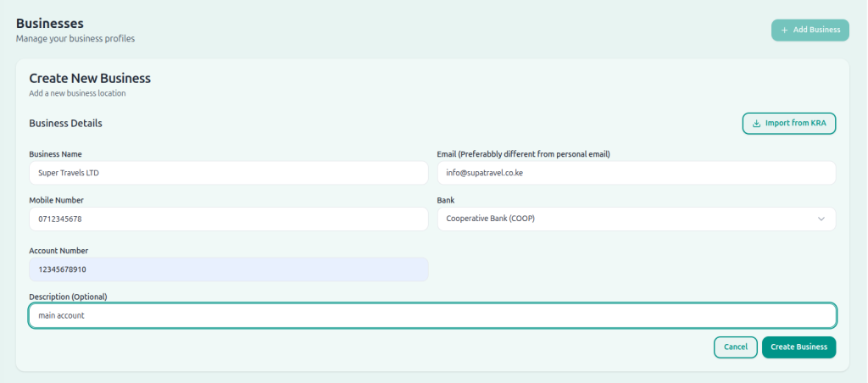
Task: Click the Bank field label
Action: [x=446, y=200]
